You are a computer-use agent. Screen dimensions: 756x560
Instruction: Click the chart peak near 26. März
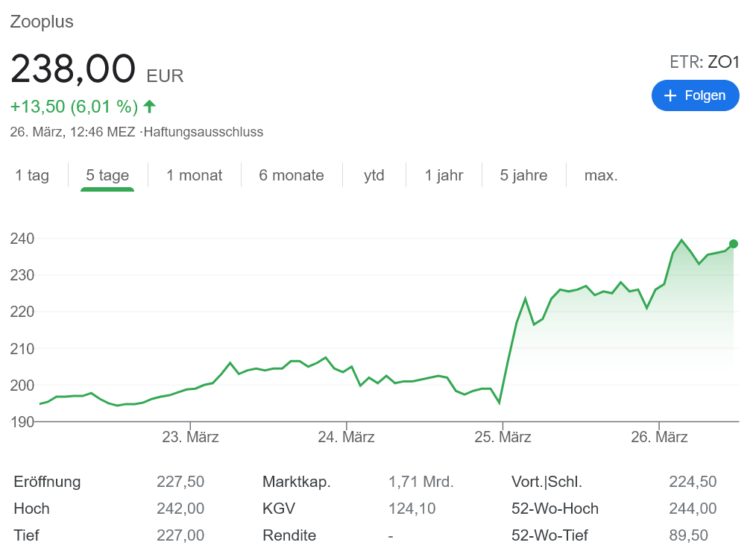681,240
